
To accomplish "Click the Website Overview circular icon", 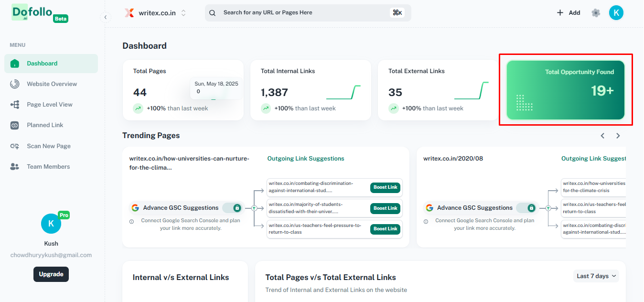I will (x=15, y=84).
